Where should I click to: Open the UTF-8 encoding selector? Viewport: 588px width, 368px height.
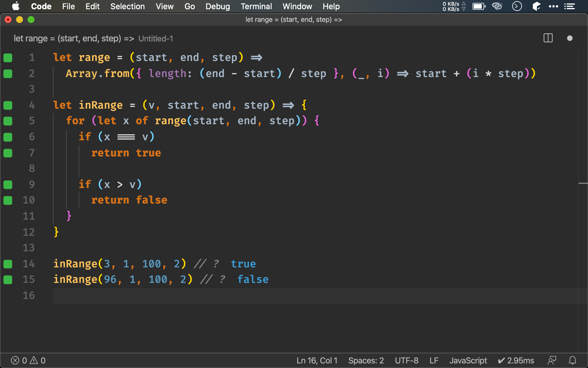[407, 360]
